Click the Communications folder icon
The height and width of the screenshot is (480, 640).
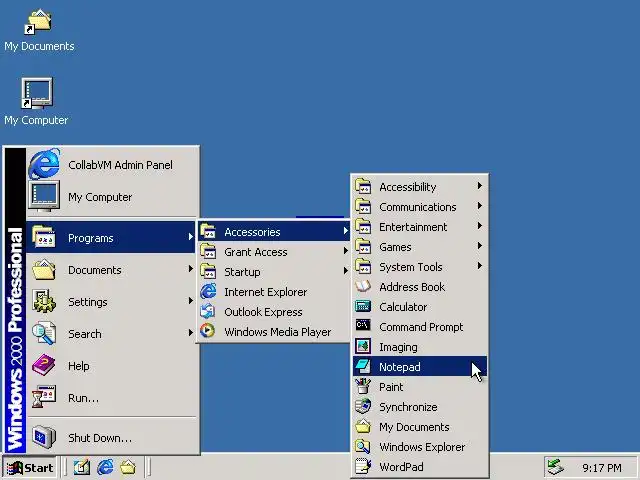click(362, 206)
